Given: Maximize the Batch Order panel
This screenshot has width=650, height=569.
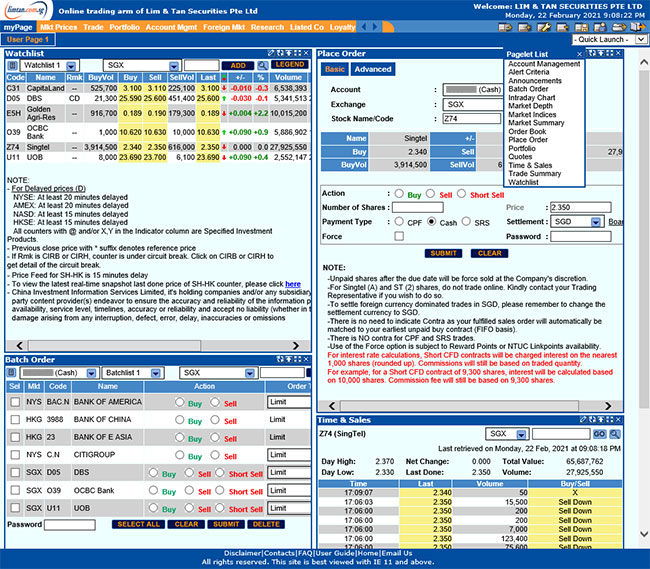Looking at the screenshot, I should [x=298, y=359].
